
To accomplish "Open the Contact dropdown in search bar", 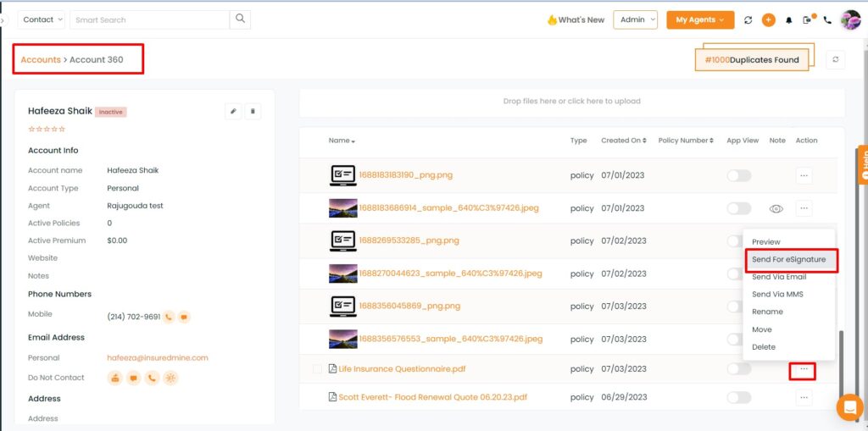I will tap(42, 19).
